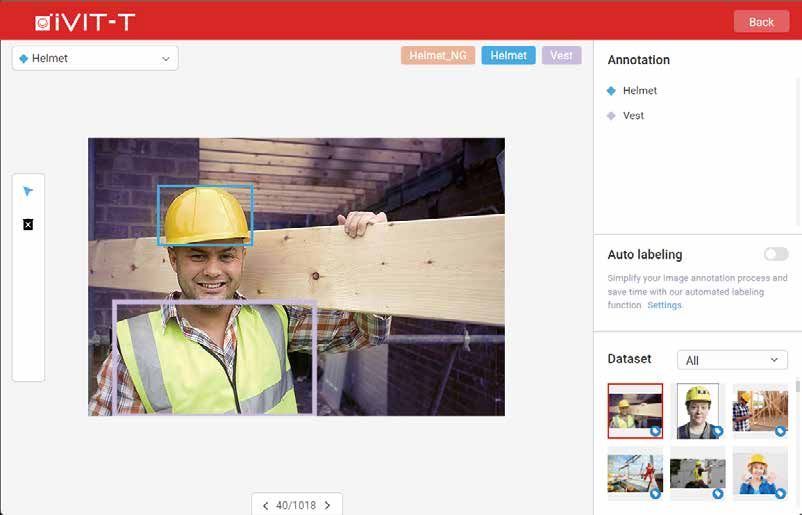Click the blue helmet bounding box
This screenshot has height=515, width=802.
coord(205,215)
